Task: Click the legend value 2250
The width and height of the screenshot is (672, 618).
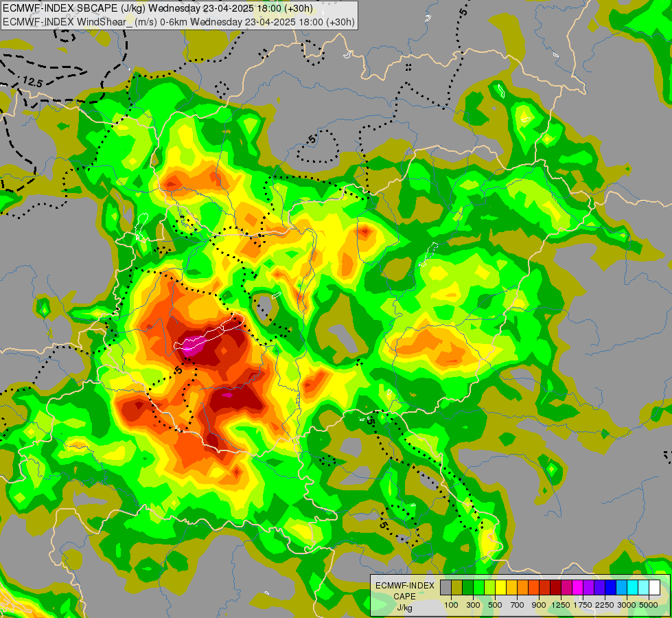Action: tap(605, 605)
